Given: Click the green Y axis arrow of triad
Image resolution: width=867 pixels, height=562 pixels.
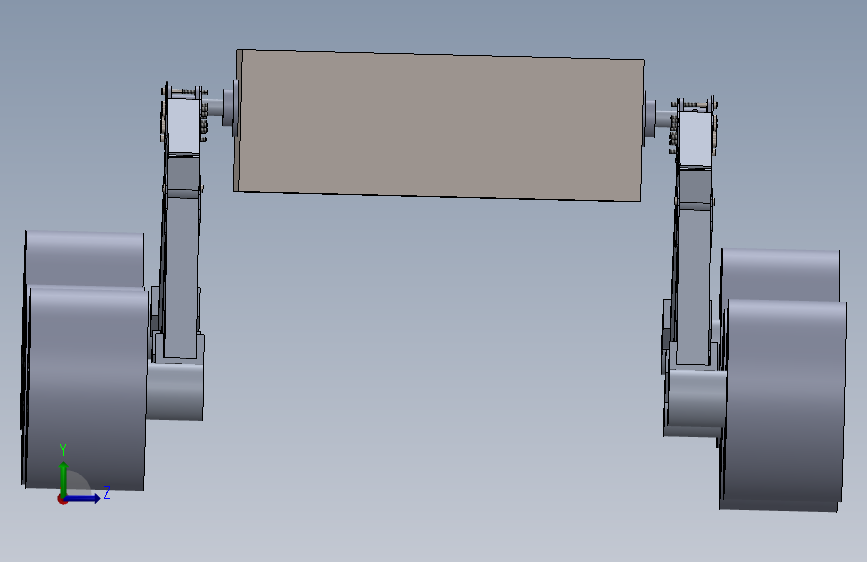Looking at the screenshot, I should pos(64,478).
